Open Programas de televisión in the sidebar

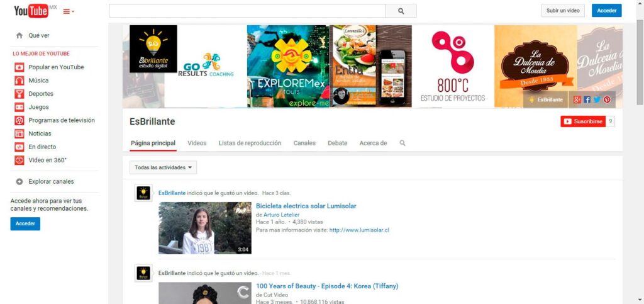(62, 120)
